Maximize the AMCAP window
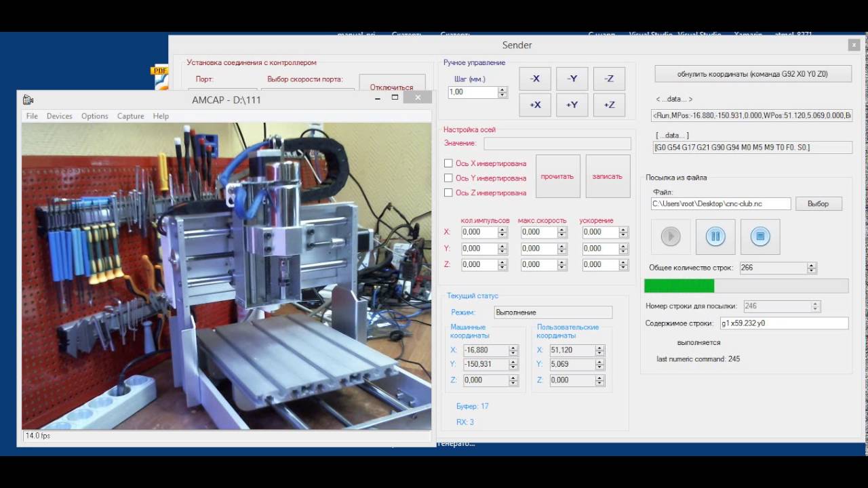868x488 pixels. 395,98
